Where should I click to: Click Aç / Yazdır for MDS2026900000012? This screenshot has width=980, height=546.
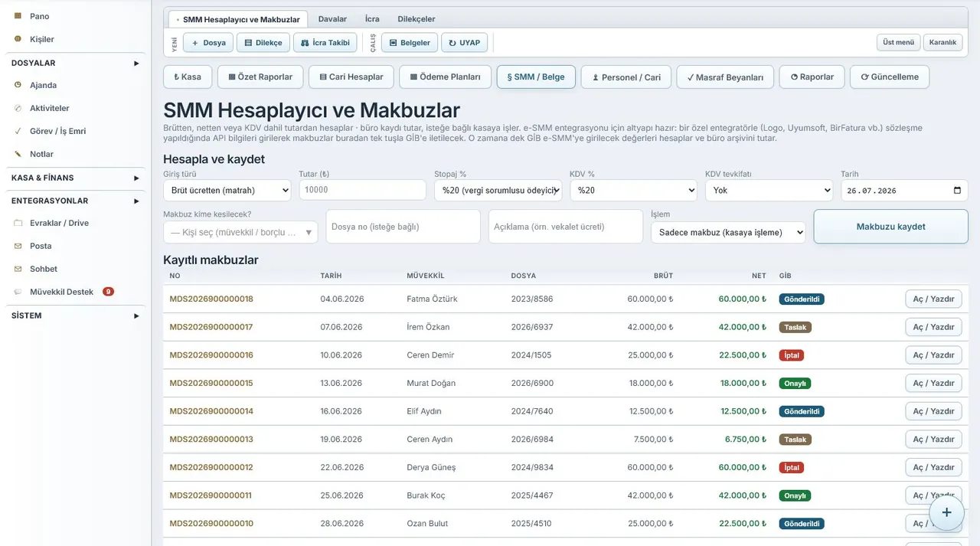coord(934,467)
